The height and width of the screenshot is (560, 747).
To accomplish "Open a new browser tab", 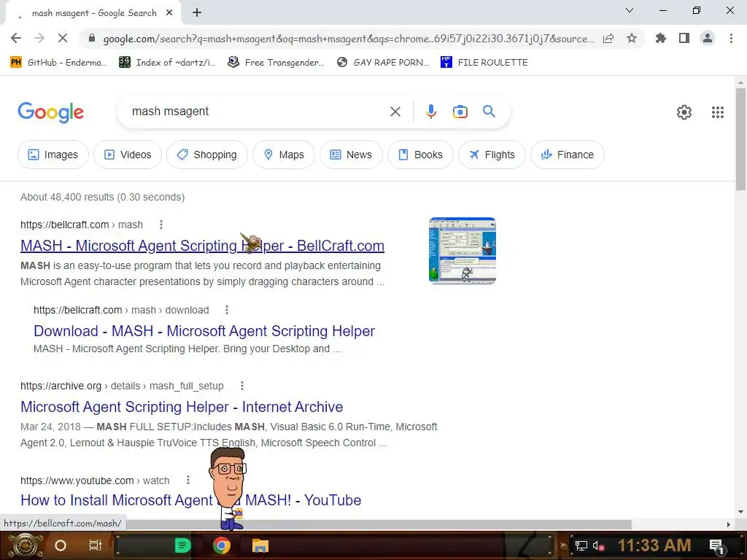I will (197, 13).
